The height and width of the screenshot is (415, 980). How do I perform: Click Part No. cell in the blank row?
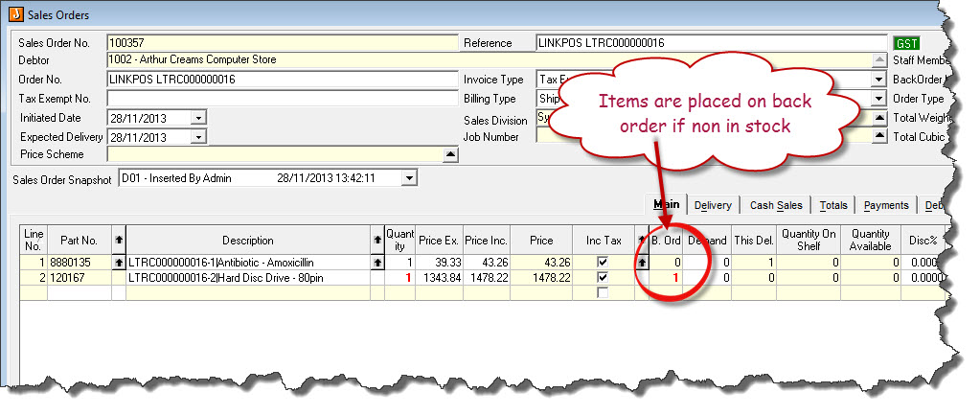80,292
